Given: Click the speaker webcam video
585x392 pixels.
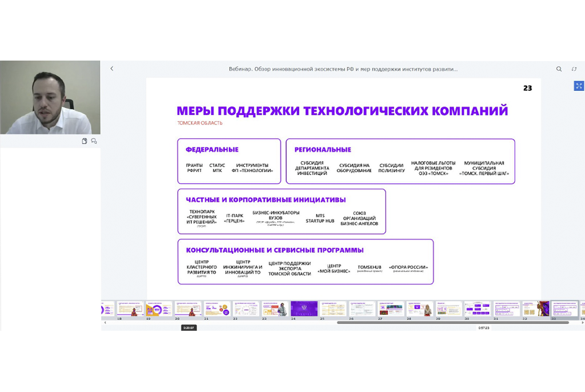Looking at the screenshot, I should click(50, 98).
